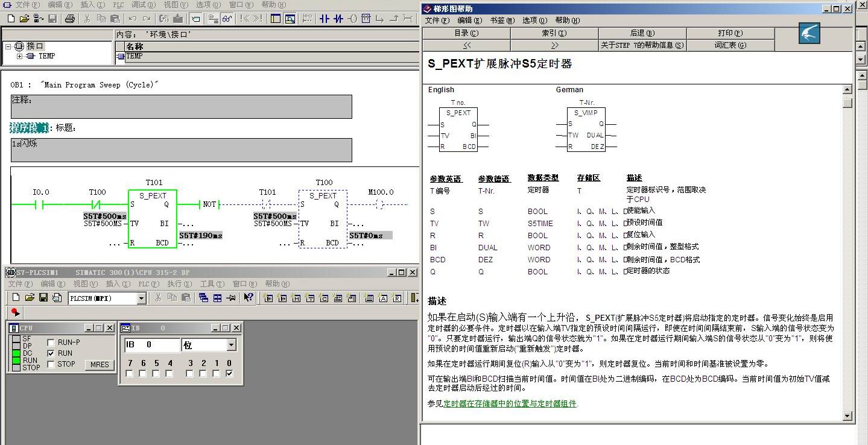Switch the CPU to STOP mode
Viewport: 868px width, 445px height.
pos(51,364)
